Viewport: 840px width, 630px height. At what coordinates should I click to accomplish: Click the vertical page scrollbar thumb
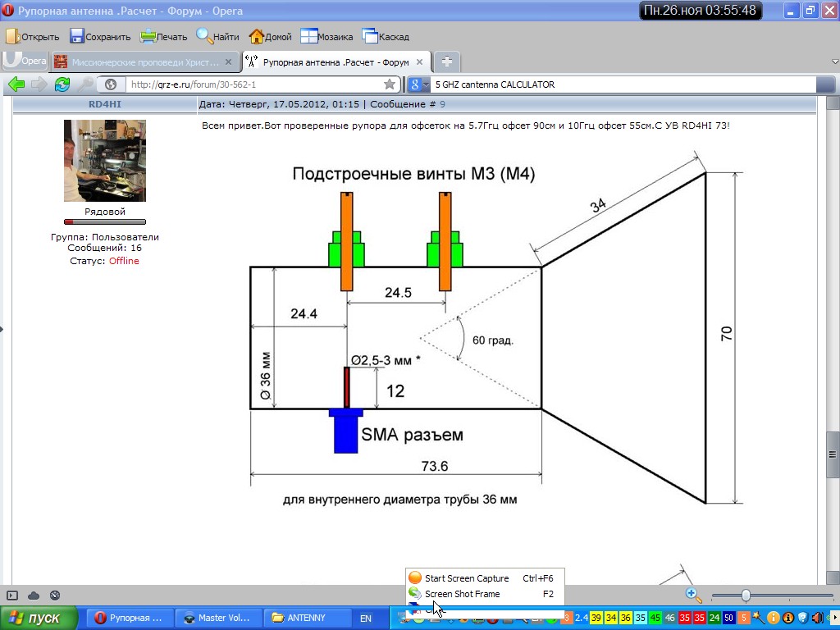(833, 454)
